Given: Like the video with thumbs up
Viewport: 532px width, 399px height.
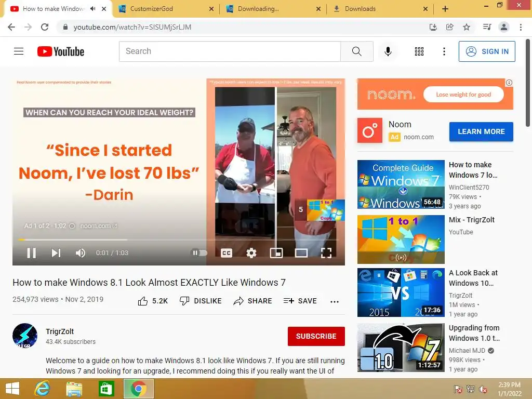Looking at the screenshot, I should (x=153, y=301).
